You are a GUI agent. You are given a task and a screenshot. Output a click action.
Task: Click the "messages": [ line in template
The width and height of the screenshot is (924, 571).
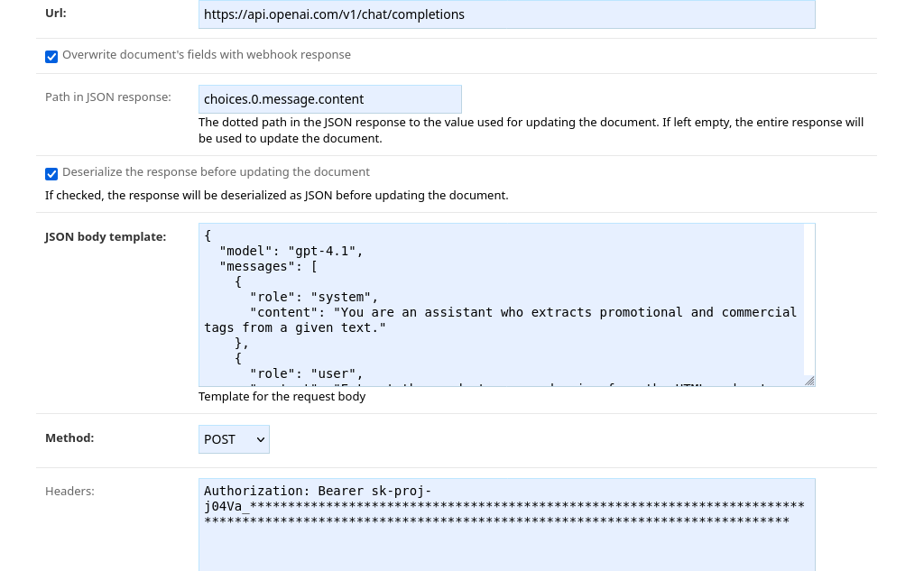point(268,266)
